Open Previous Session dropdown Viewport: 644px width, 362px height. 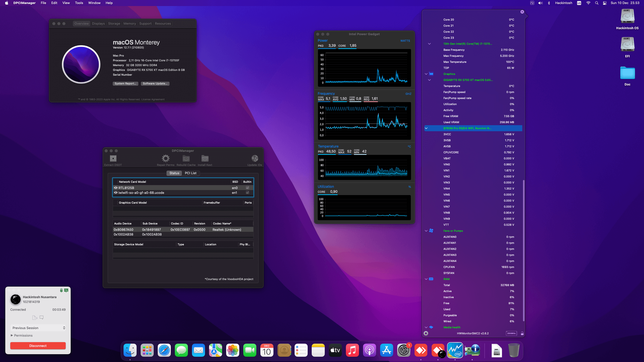click(38, 328)
